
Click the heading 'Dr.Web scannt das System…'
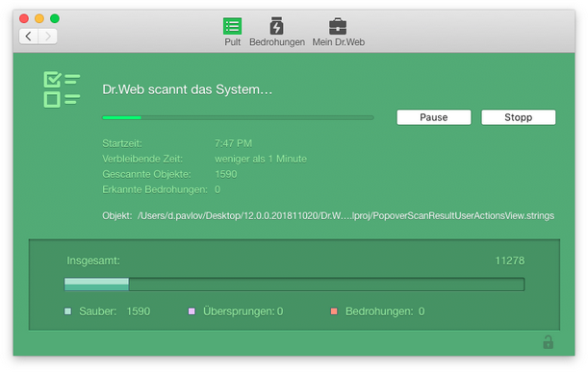pos(187,89)
